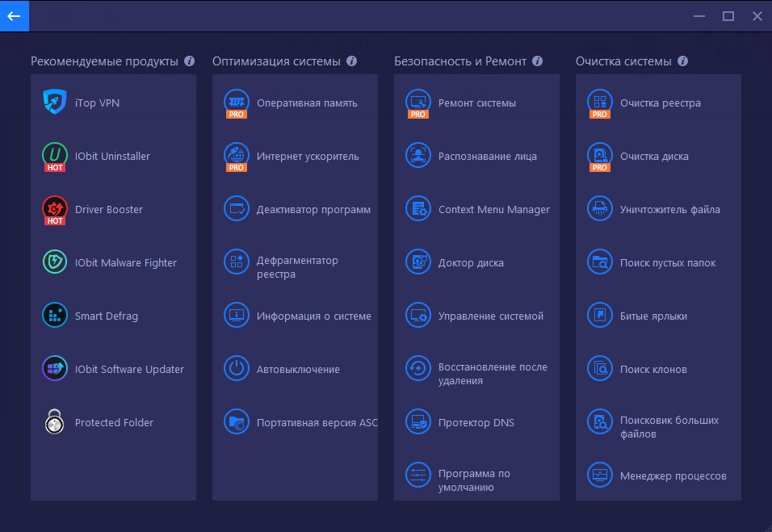The height and width of the screenshot is (532, 772).
Task: Click the Smart Defrag label
Action: [x=107, y=316]
